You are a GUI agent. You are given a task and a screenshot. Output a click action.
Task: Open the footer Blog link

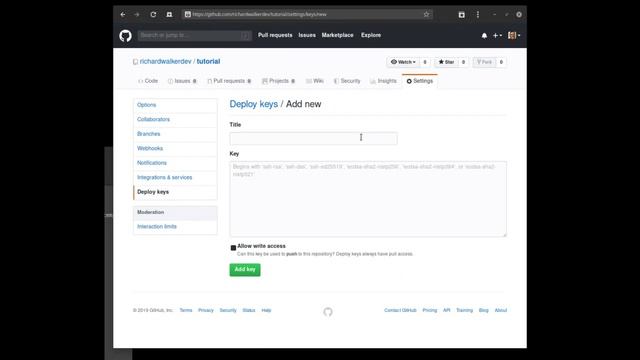click(484, 310)
